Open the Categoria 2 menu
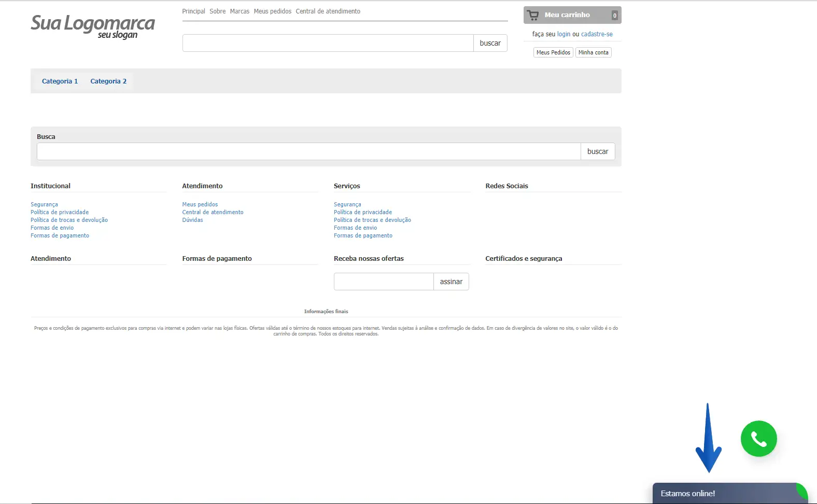 click(108, 81)
